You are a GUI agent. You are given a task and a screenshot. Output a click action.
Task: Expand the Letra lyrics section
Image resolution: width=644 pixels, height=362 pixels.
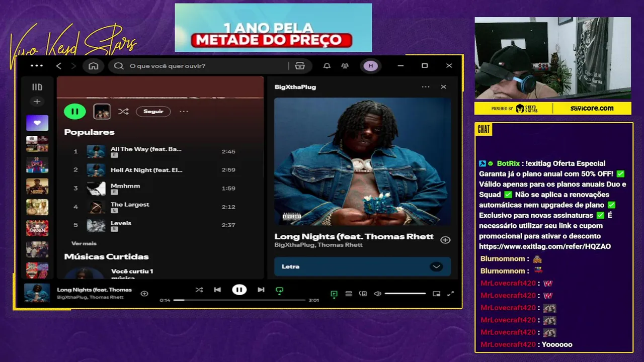coord(436,266)
